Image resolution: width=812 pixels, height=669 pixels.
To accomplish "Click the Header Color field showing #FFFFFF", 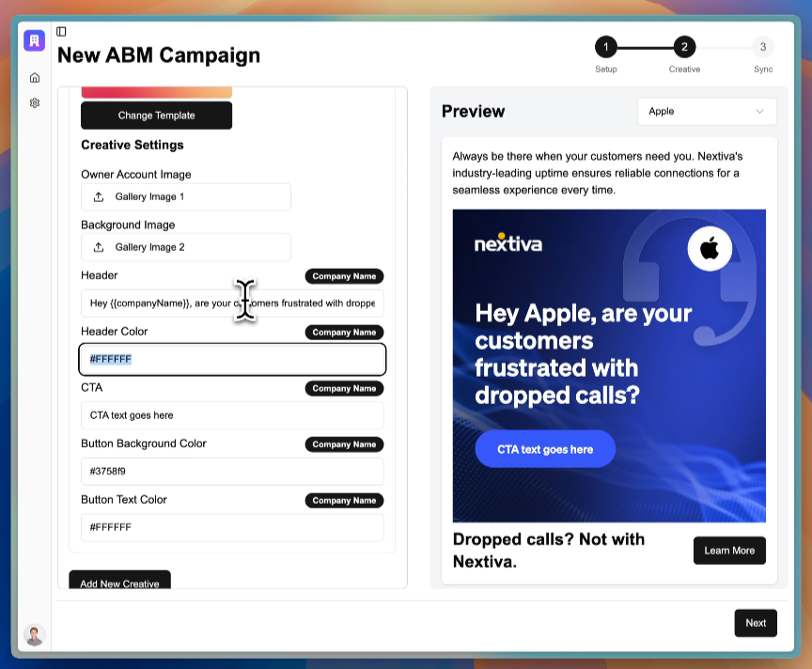I will pyautogui.click(x=232, y=359).
